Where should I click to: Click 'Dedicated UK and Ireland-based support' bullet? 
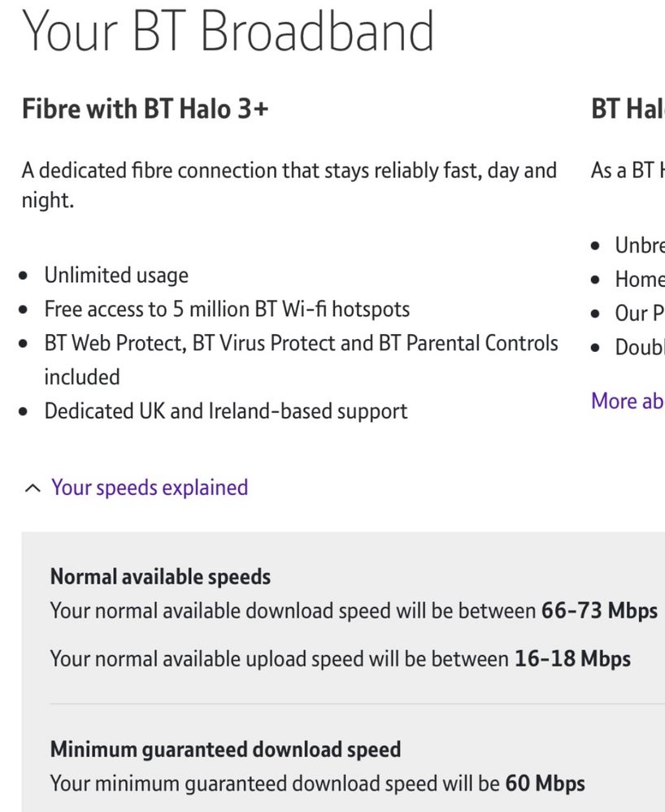tap(226, 410)
